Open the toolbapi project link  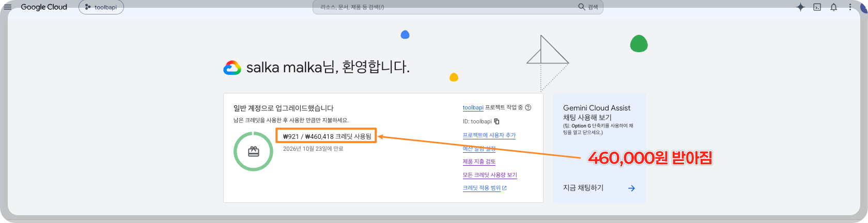473,107
